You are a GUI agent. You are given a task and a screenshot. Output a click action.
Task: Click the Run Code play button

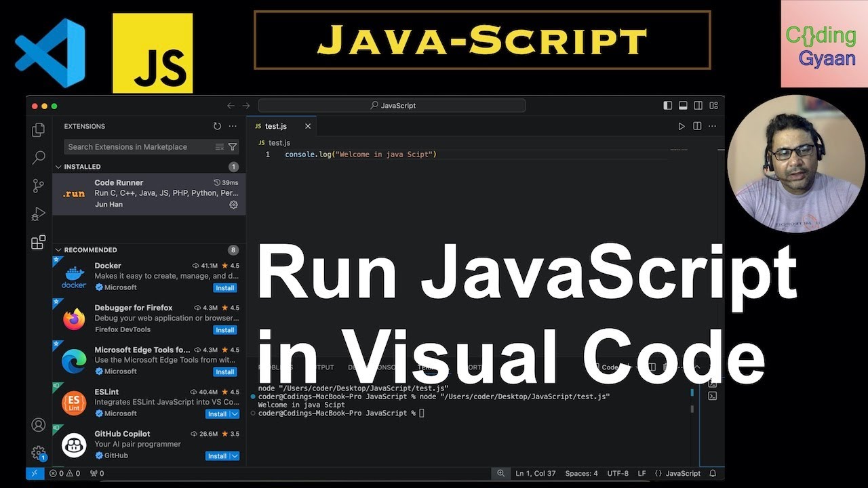[682, 126]
